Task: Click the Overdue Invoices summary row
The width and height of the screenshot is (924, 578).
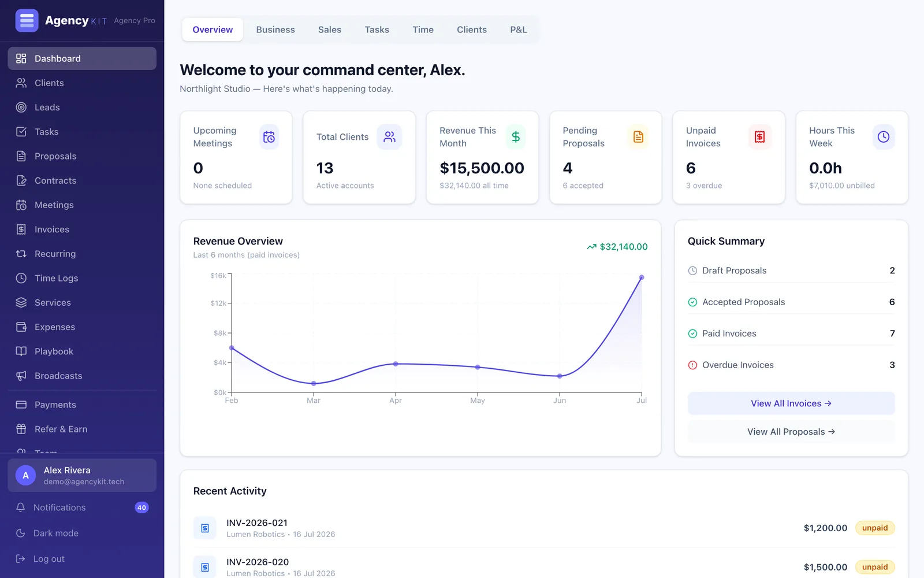Action: (x=791, y=365)
